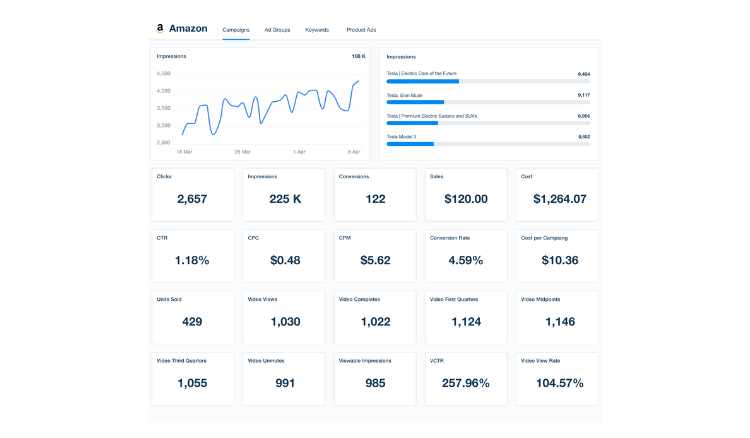This screenshot has width=750, height=438.
Task: Click the Impressions line chart
Action: (270, 108)
